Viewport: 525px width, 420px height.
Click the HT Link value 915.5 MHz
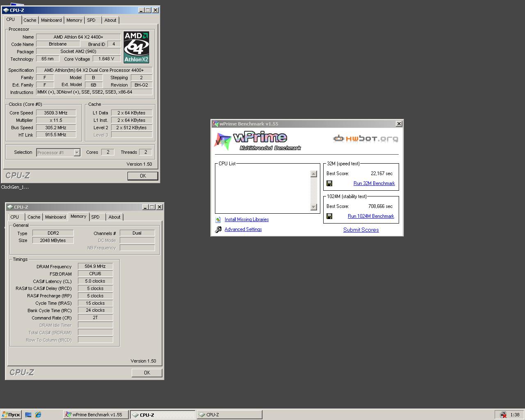tap(56, 135)
